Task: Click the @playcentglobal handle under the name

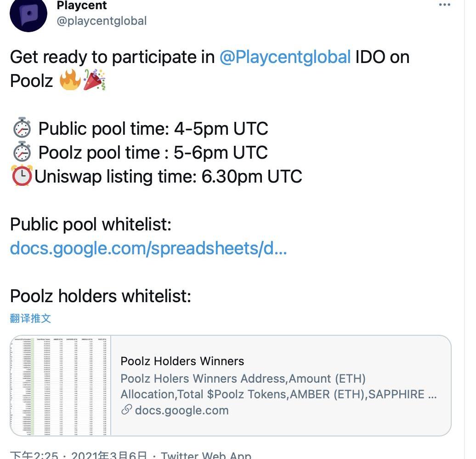Action: coord(102,21)
